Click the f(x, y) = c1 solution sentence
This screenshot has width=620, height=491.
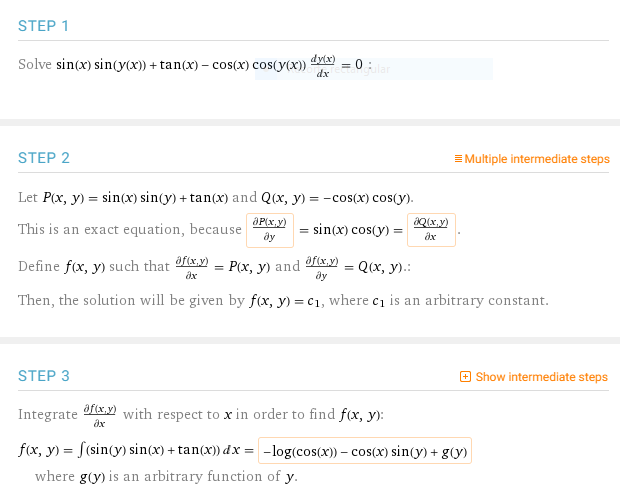click(x=283, y=301)
